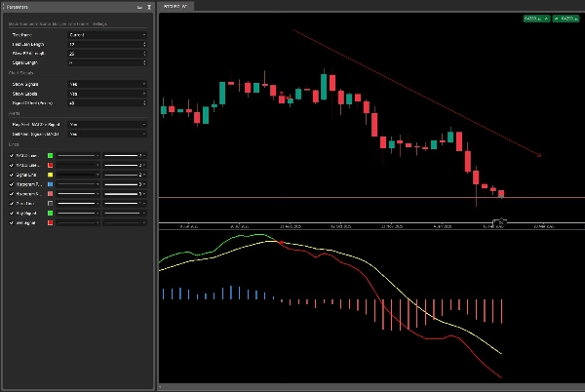Click the Show Signals label text
Viewport: 585px width, 392px height.
pyautogui.click(x=25, y=84)
